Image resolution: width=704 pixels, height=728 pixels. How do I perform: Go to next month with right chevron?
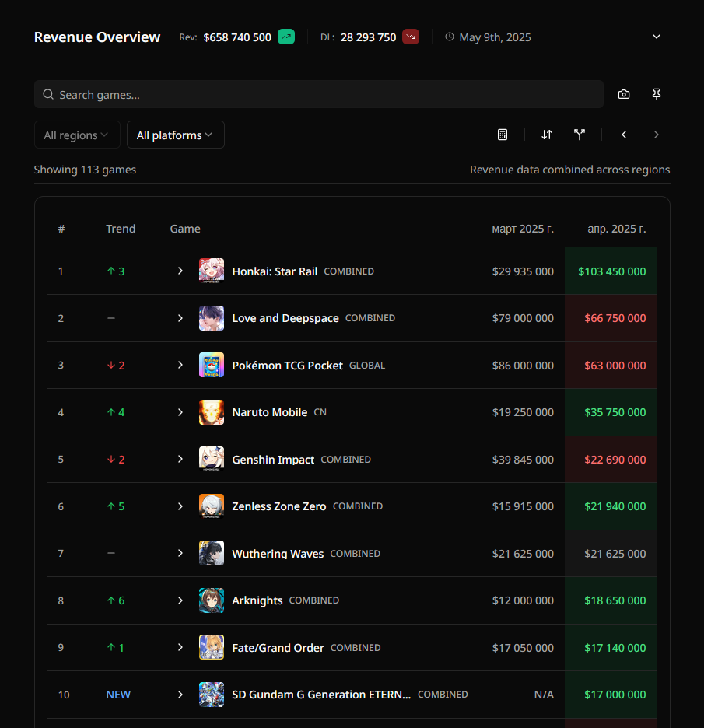click(x=657, y=135)
